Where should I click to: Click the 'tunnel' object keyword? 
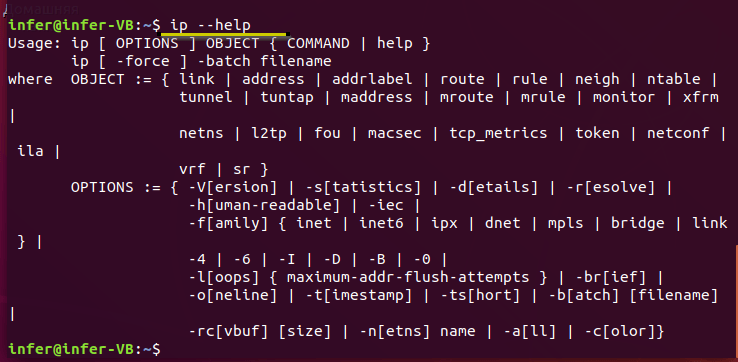point(206,97)
